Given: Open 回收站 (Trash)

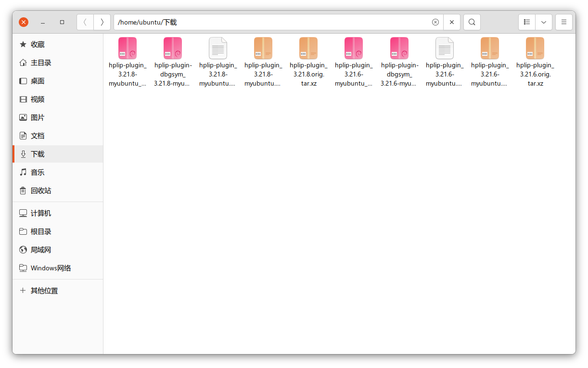Looking at the screenshot, I should point(58,190).
